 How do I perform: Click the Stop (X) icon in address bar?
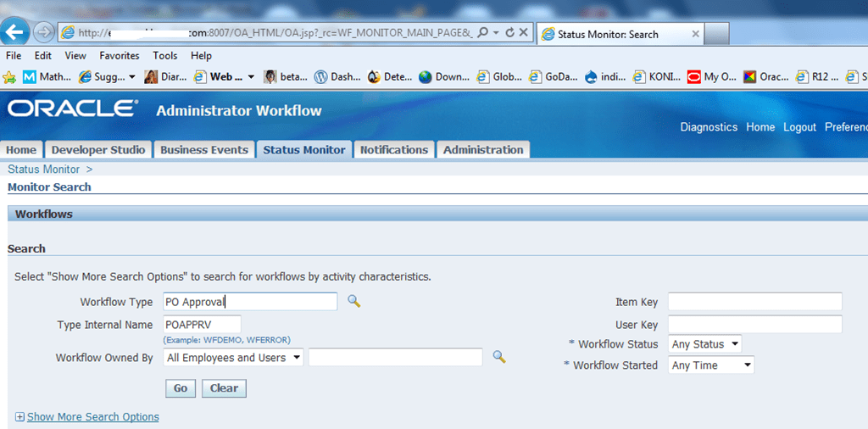click(x=524, y=33)
